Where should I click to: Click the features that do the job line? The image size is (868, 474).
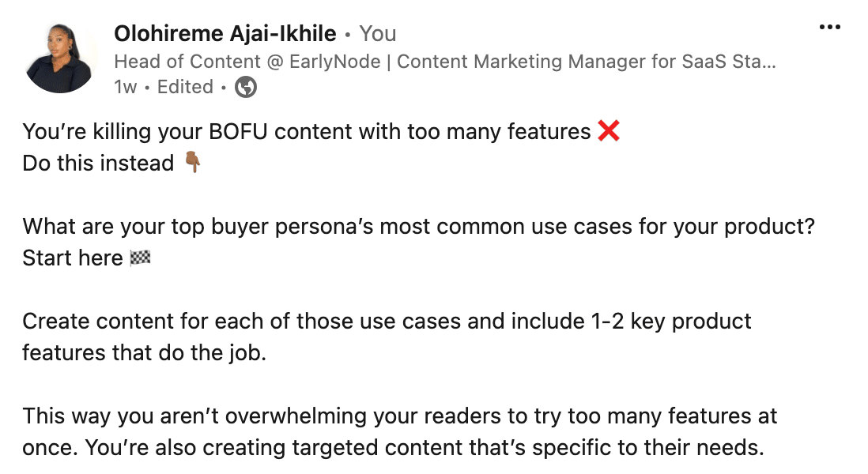(144, 353)
